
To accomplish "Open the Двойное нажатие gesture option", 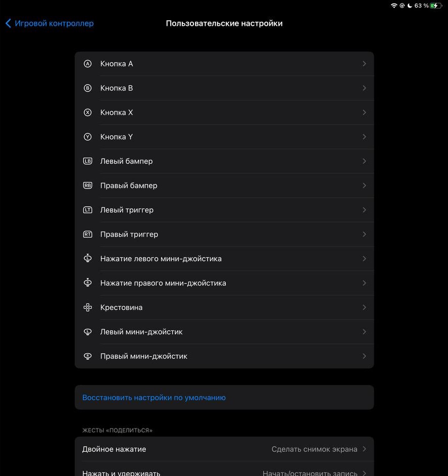I will (x=224, y=449).
